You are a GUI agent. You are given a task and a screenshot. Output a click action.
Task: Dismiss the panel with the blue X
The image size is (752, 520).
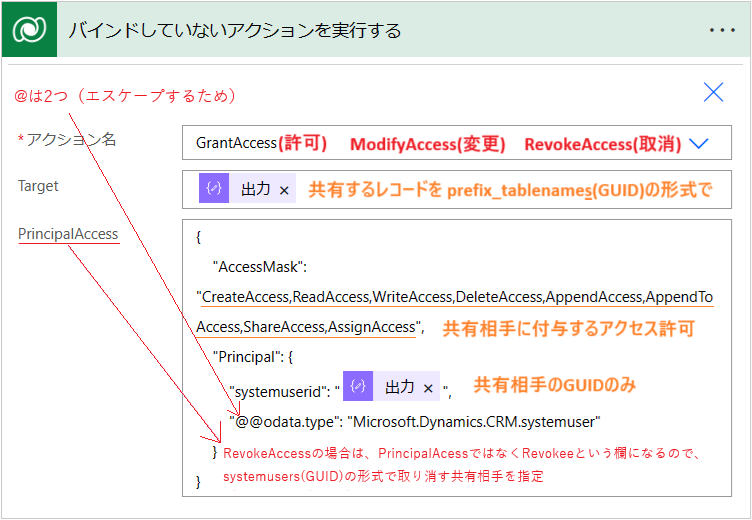point(713,92)
